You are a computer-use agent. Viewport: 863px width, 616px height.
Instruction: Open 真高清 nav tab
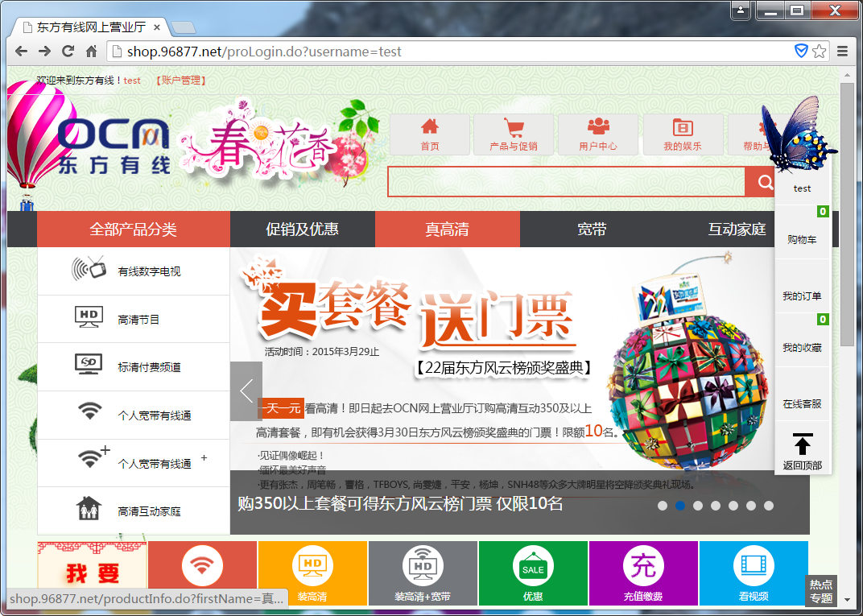tap(447, 229)
